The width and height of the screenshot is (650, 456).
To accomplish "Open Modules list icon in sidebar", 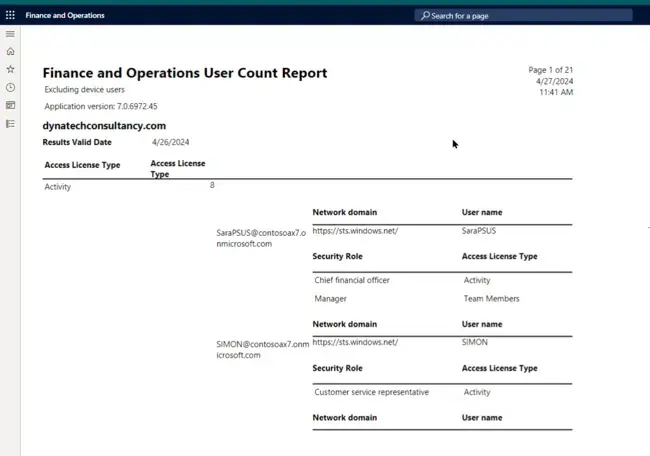I will tap(10, 124).
